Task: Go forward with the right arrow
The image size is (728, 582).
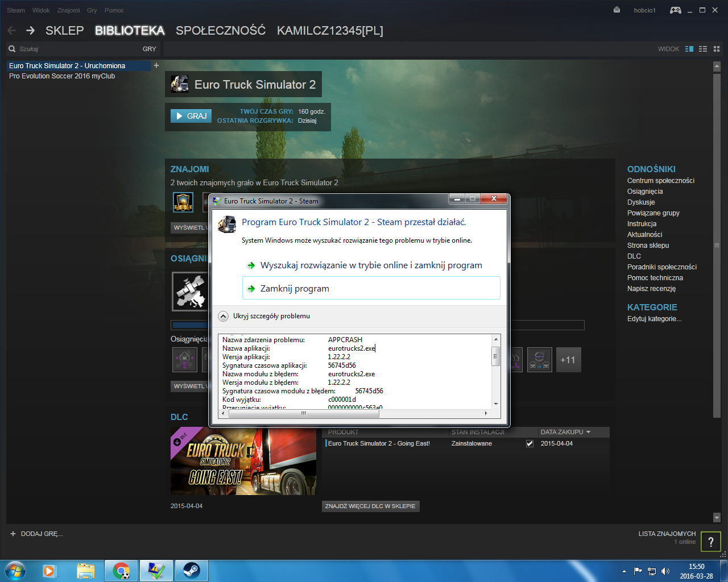Action: coord(30,31)
